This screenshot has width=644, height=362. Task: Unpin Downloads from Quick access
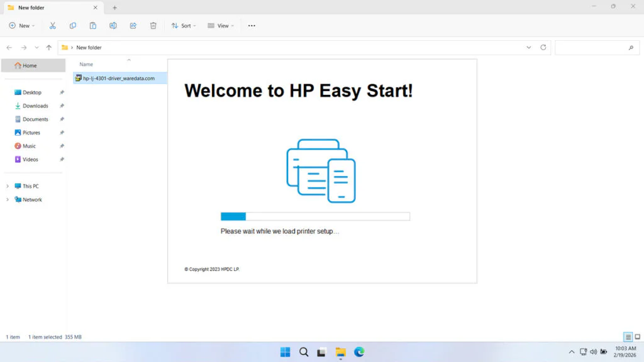(x=61, y=106)
